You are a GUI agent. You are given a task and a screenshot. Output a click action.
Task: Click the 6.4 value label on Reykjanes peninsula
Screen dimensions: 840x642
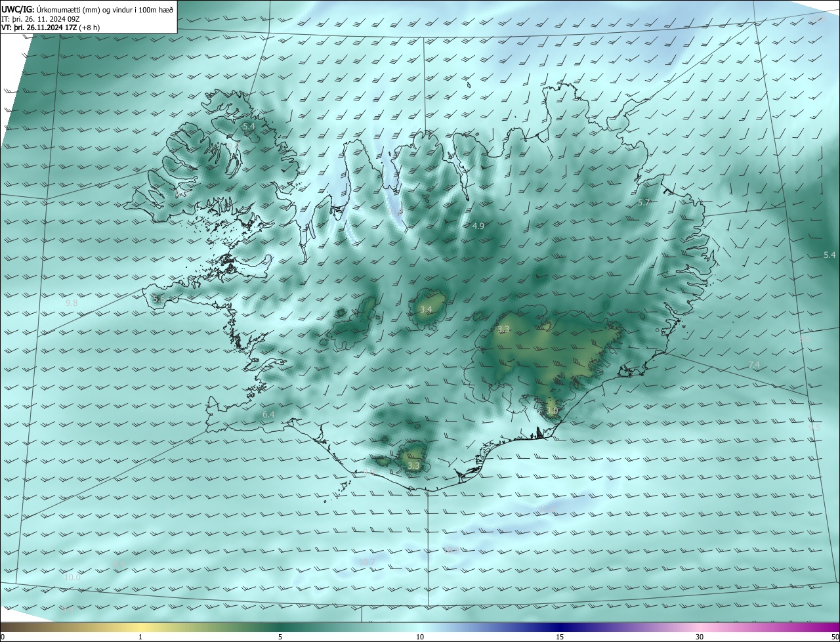pos(268,415)
